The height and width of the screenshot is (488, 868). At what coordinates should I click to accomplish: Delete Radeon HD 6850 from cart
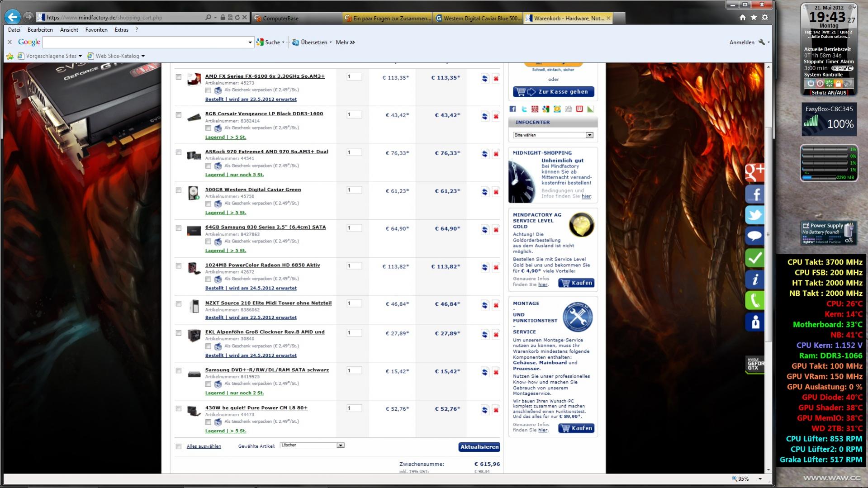[x=496, y=267]
